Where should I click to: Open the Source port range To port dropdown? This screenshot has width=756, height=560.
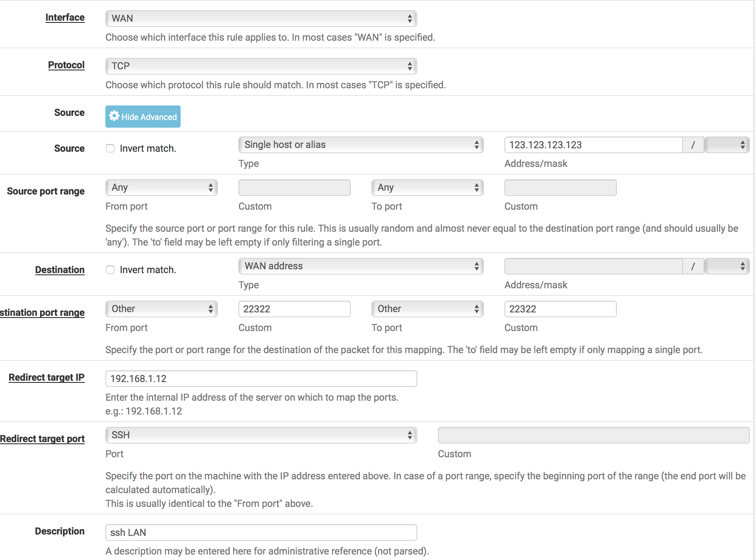tap(427, 188)
